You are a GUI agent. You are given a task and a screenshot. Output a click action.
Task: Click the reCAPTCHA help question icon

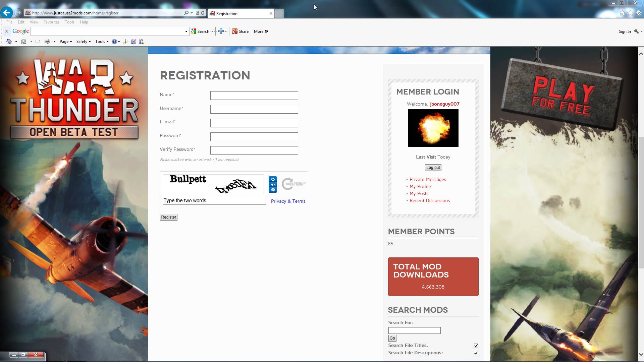point(273,190)
